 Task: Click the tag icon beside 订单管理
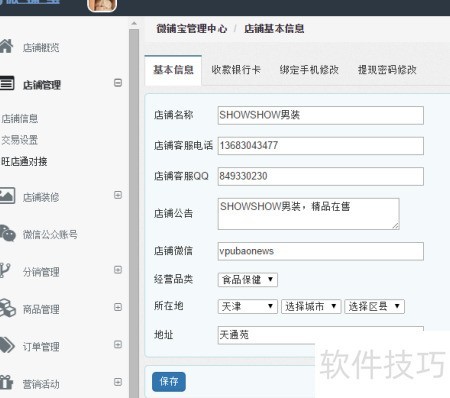pos(7,345)
